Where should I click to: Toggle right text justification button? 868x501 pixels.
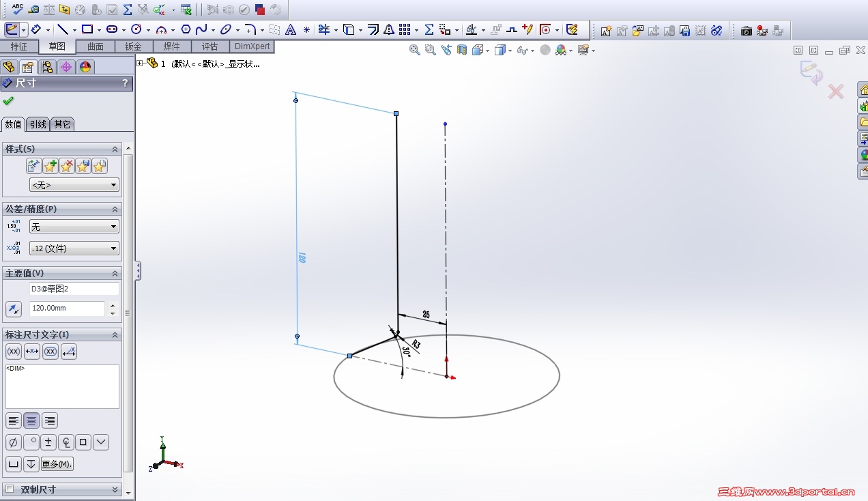[x=50, y=420]
